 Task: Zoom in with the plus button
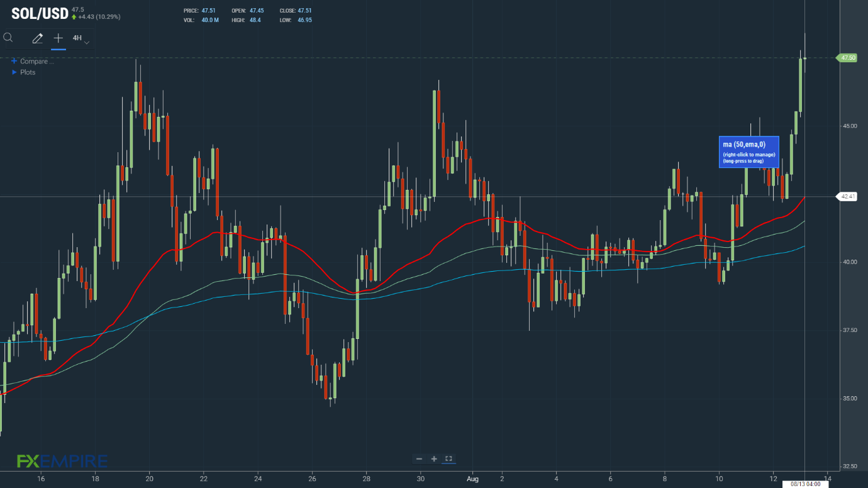pos(434,458)
